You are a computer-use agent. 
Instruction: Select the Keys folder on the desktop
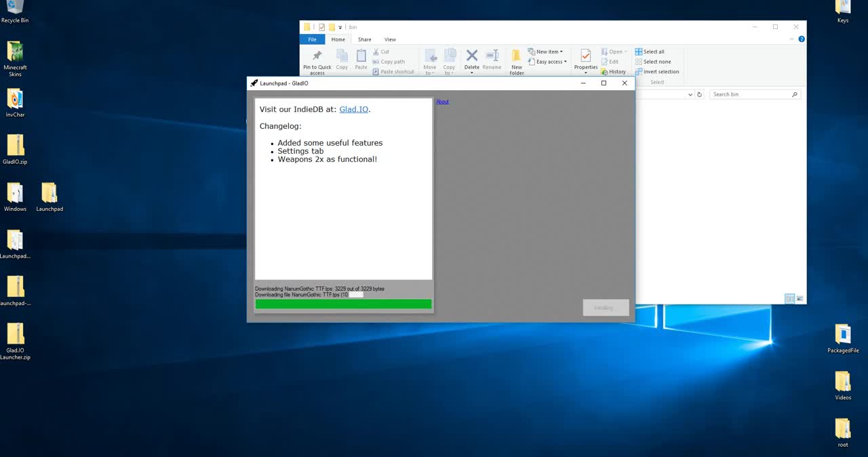pos(843,10)
